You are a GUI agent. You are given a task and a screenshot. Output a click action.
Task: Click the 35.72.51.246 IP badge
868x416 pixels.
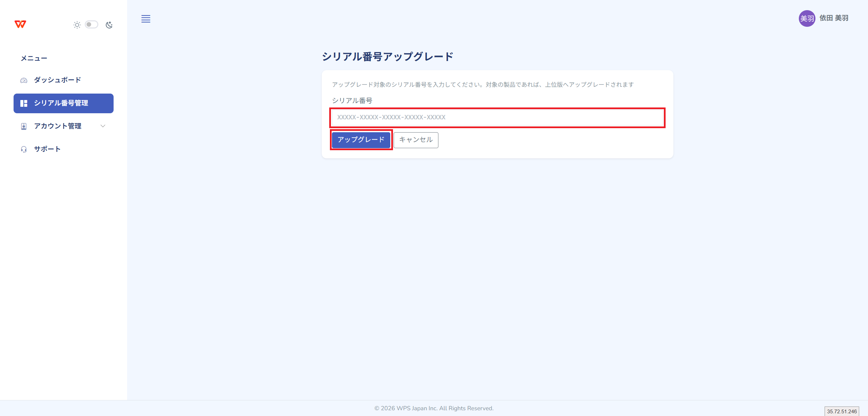click(x=842, y=411)
